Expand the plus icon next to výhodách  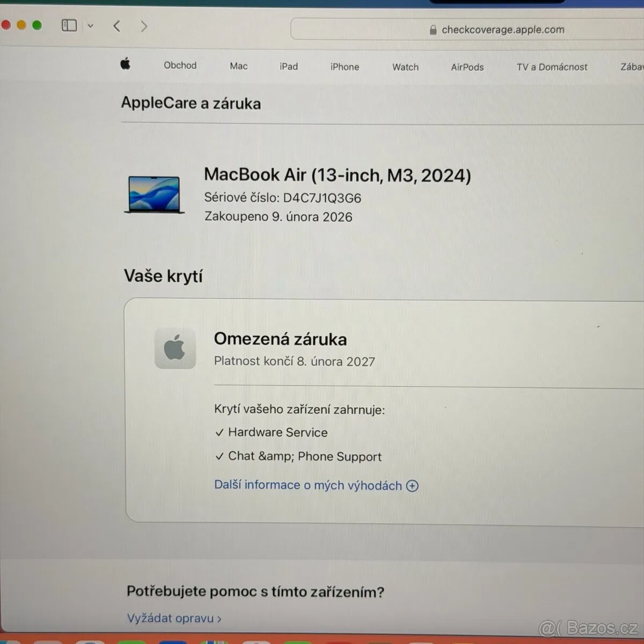tap(412, 486)
